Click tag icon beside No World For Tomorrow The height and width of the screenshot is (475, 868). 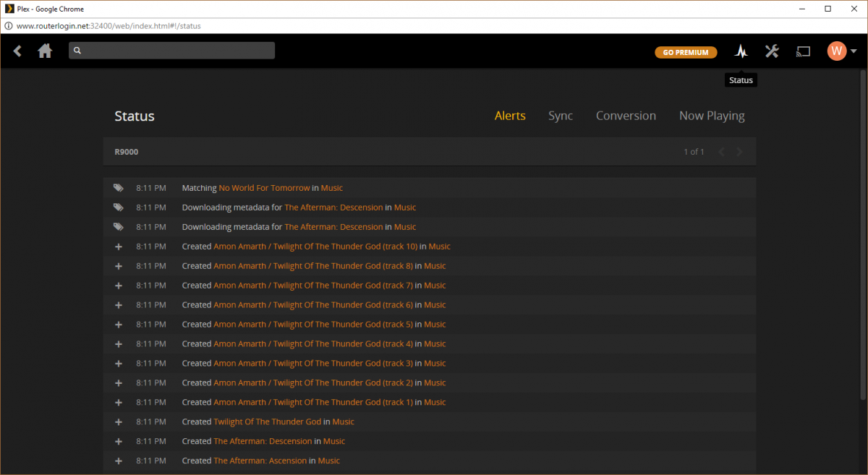click(x=118, y=188)
